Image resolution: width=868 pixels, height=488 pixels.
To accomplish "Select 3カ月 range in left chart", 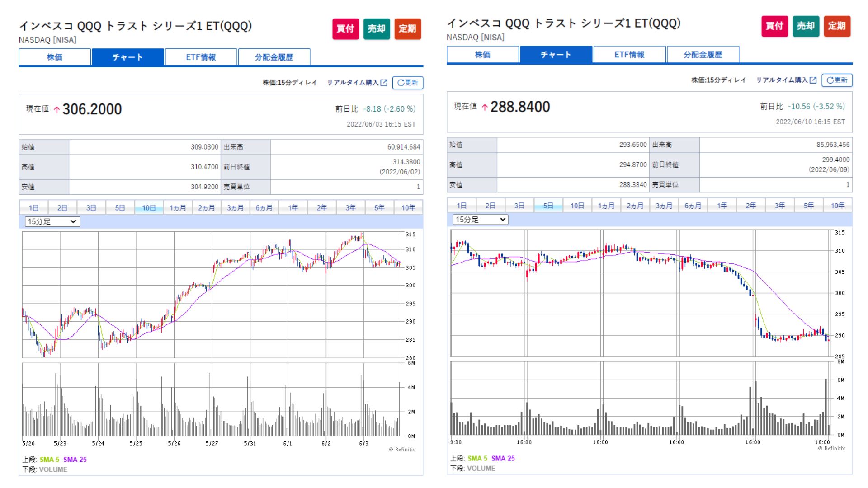I will 235,207.
